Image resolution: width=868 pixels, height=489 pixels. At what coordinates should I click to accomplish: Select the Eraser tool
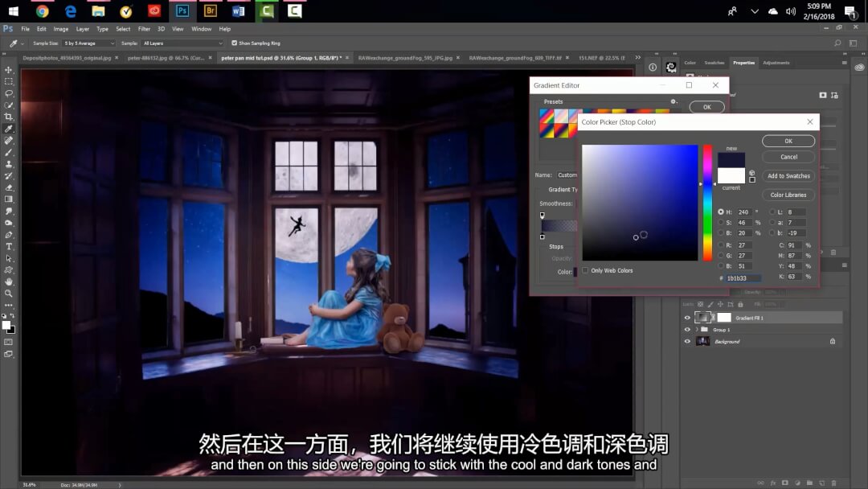(x=8, y=187)
